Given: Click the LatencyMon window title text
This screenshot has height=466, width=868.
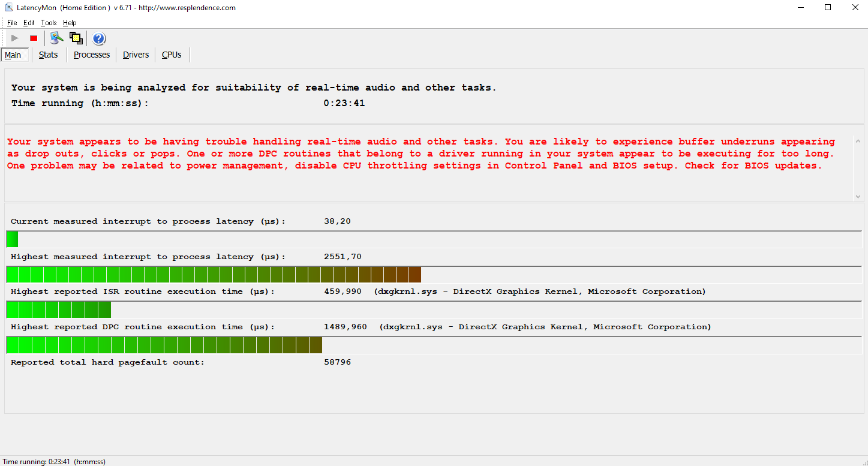Looking at the screenshot, I should click(127, 8).
